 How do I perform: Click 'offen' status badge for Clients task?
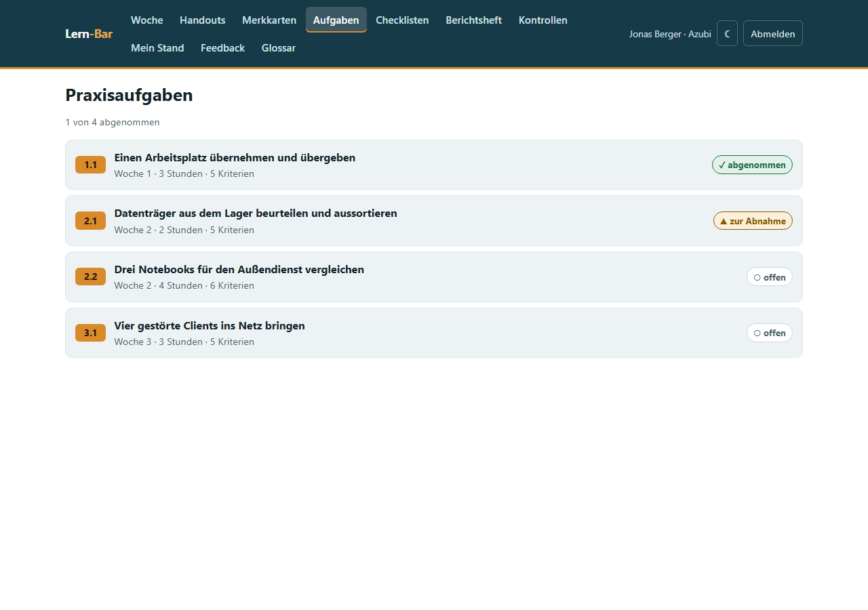coord(770,333)
